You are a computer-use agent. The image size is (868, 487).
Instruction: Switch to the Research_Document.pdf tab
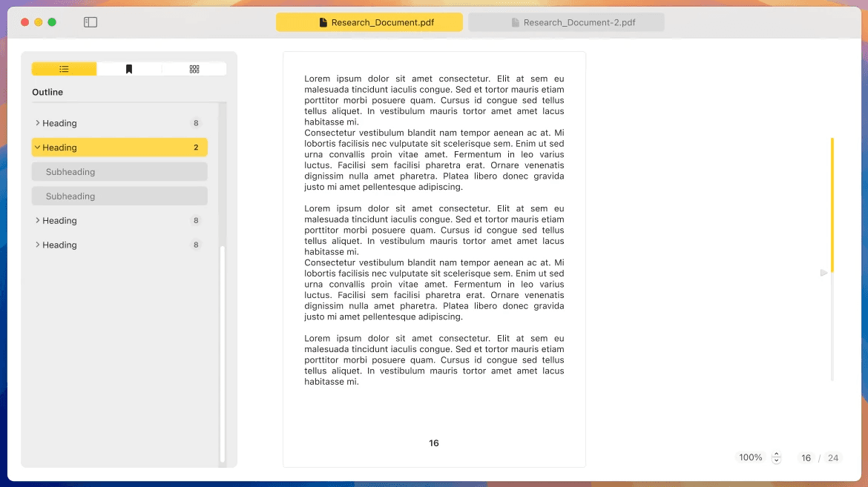click(369, 22)
